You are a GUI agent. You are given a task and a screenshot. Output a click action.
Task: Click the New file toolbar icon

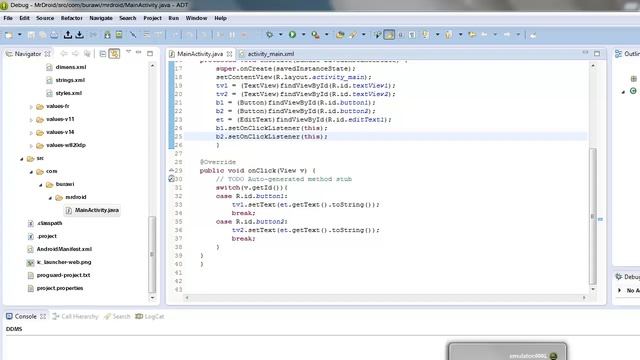point(9,35)
